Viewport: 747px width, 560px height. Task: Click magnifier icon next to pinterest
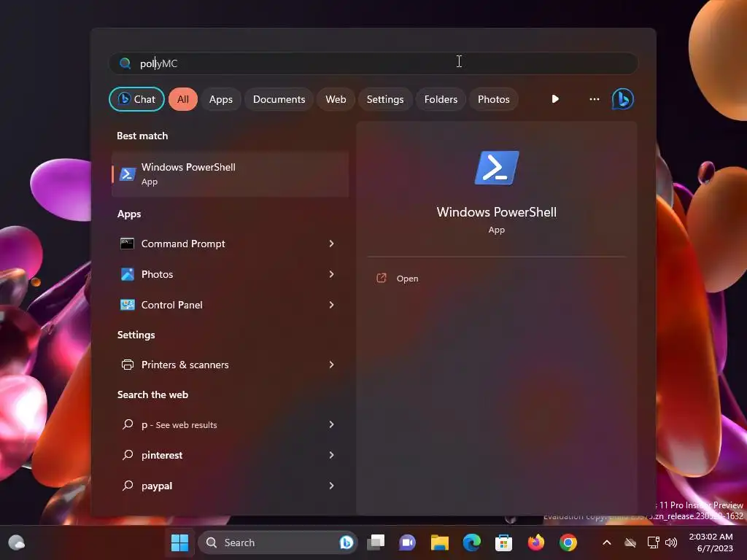[x=128, y=455]
